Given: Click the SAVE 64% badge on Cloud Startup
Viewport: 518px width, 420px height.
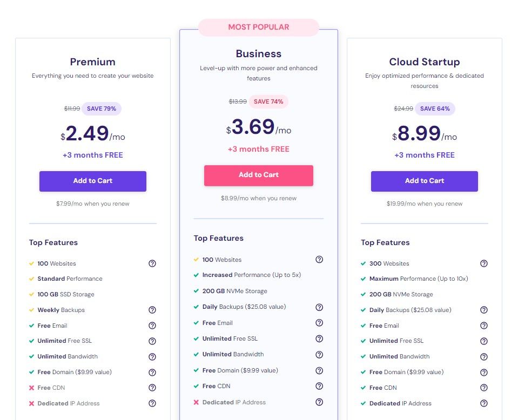Looking at the screenshot, I should point(435,109).
